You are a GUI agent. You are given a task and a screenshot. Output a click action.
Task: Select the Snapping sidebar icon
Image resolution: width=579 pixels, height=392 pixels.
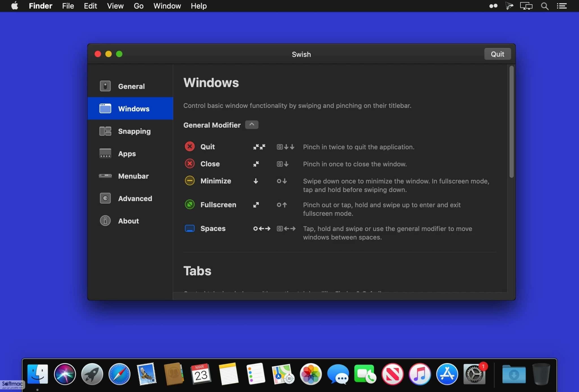click(x=105, y=131)
